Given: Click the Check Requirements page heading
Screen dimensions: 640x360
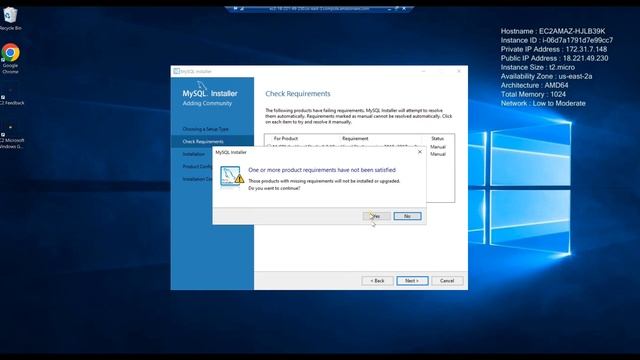Looking at the screenshot, I should pyautogui.click(x=298, y=93).
